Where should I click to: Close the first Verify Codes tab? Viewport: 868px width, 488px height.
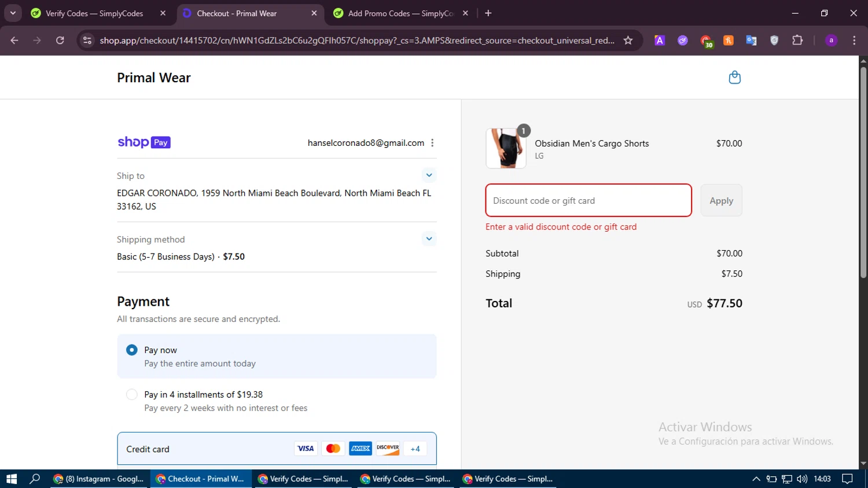click(x=163, y=13)
